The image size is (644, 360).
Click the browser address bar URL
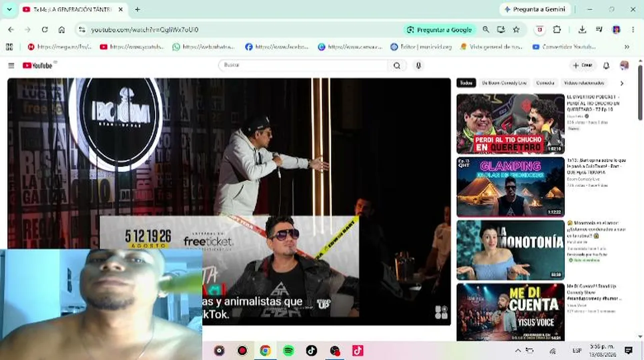(x=144, y=29)
